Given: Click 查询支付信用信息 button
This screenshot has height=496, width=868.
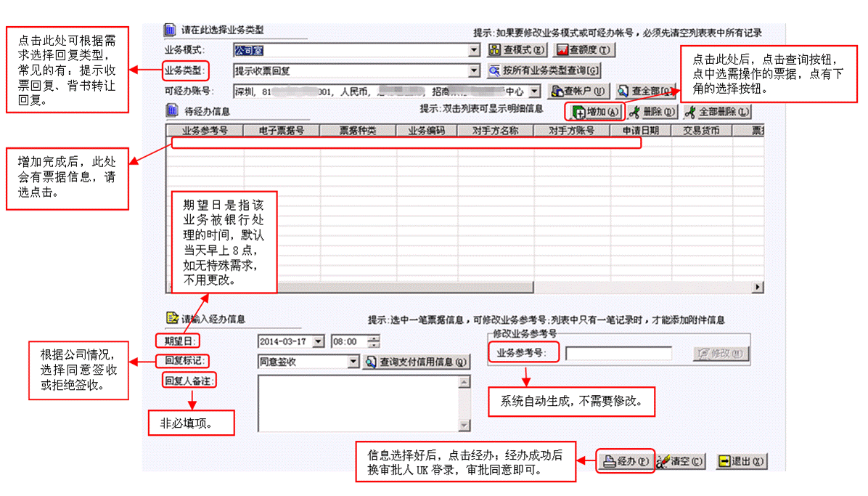Looking at the screenshot, I should click(x=417, y=362).
